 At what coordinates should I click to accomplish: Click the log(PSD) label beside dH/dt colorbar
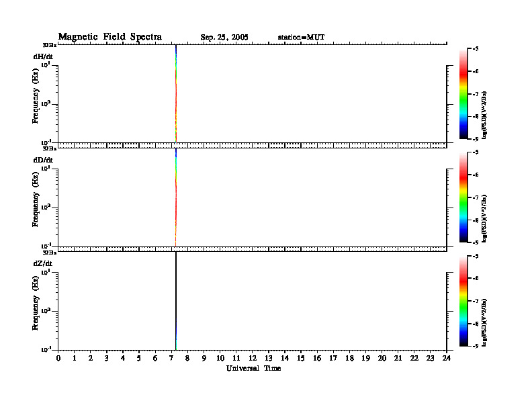(x=484, y=115)
